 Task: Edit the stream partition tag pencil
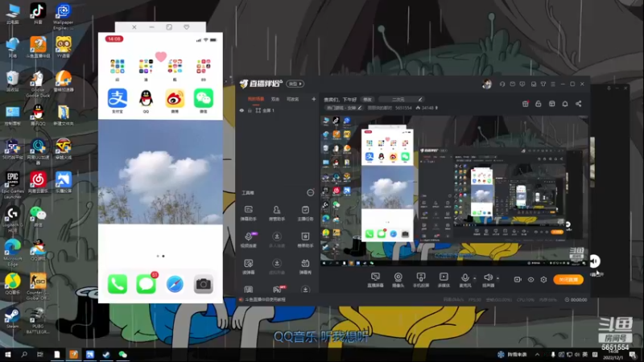pos(360,108)
